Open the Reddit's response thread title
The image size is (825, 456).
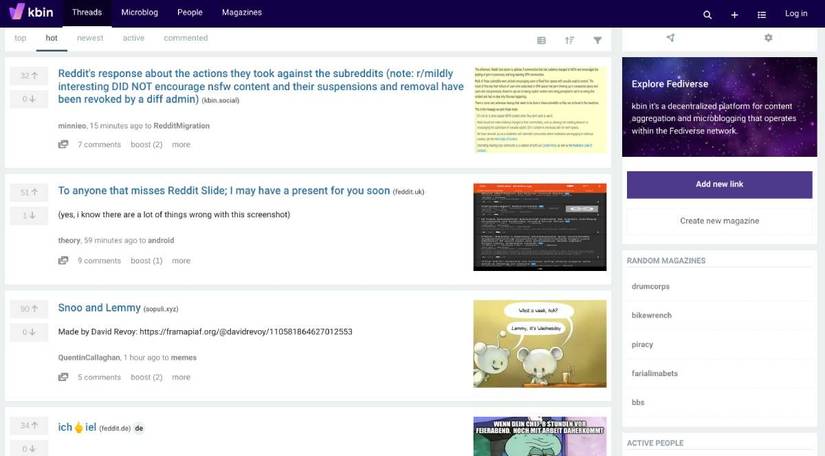pos(260,86)
